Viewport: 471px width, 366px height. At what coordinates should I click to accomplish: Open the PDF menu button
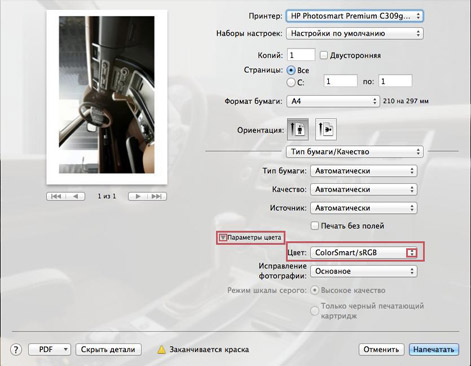click(50, 350)
